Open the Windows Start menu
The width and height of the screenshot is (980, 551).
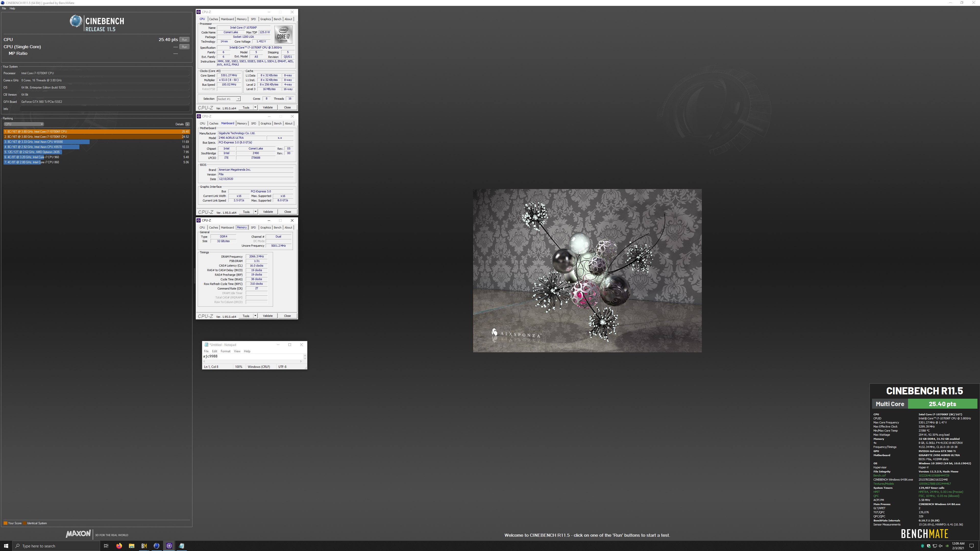pyautogui.click(x=6, y=546)
